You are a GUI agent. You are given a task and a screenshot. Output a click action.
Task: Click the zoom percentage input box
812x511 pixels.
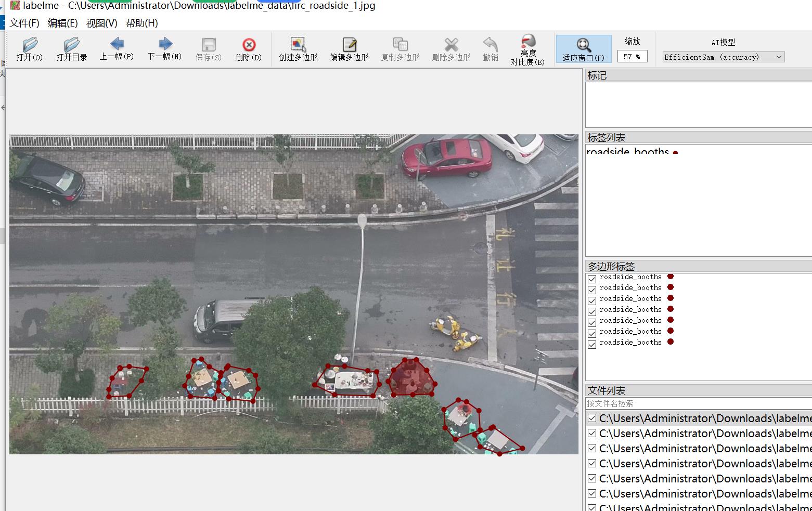(632, 57)
